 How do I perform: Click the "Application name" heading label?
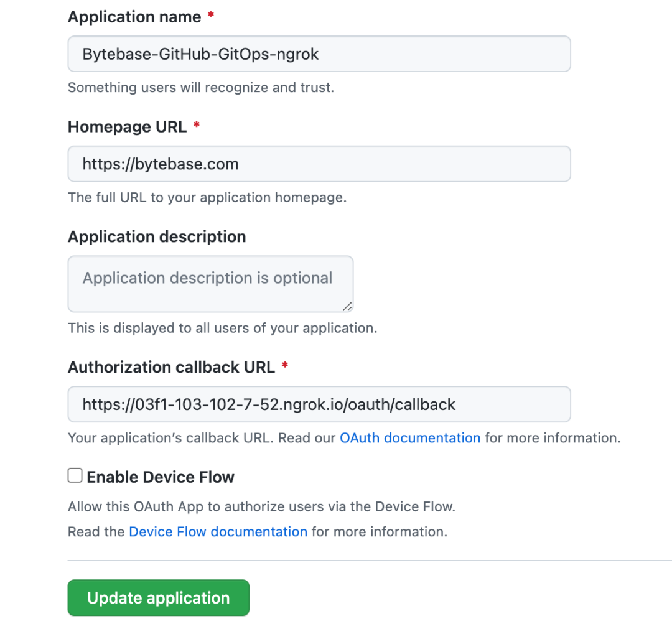(134, 17)
